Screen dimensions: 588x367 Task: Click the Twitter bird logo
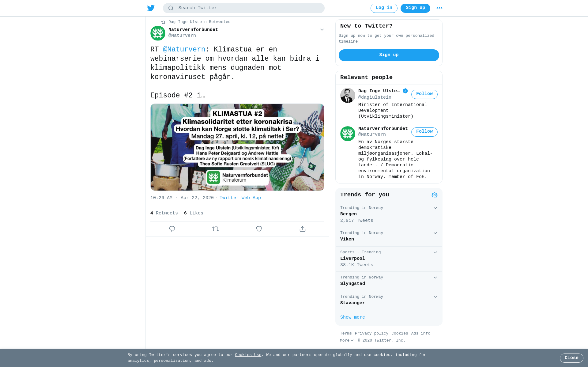click(x=151, y=8)
